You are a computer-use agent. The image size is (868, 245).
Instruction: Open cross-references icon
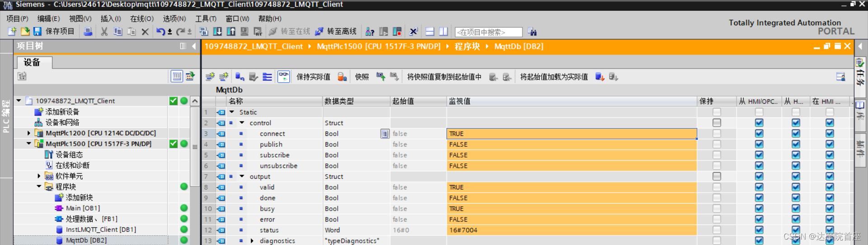(x=413, y=32)
